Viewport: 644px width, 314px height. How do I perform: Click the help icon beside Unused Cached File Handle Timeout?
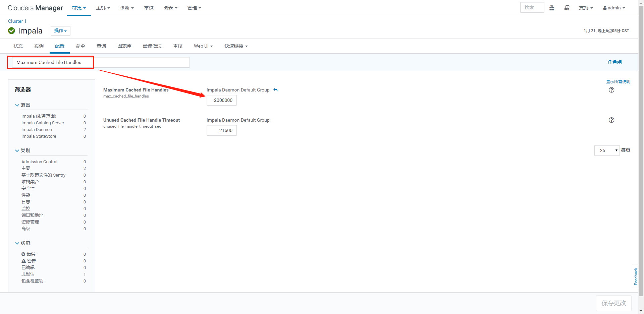pyautogui.click(x=611, y=120)
